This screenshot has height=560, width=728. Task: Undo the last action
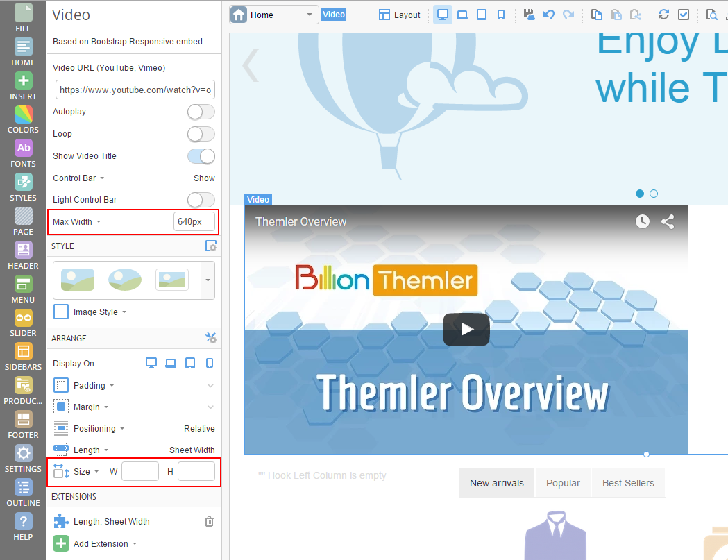549,15
